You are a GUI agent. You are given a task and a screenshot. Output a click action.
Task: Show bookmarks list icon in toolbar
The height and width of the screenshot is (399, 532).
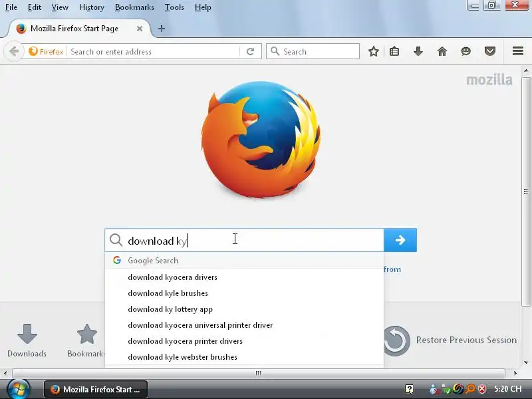pos(394,52)
